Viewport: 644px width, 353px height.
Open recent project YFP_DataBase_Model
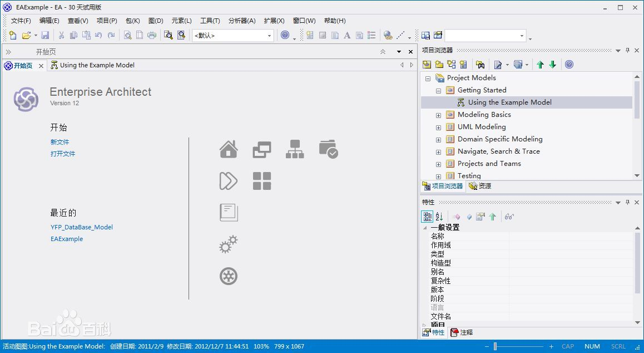click(82, 227)
